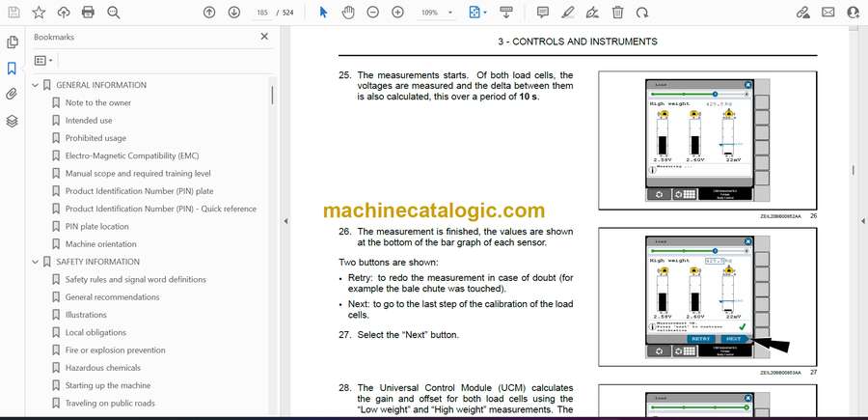Collapse the SAFETY INFORMATION bookmark section

(36, 262)
